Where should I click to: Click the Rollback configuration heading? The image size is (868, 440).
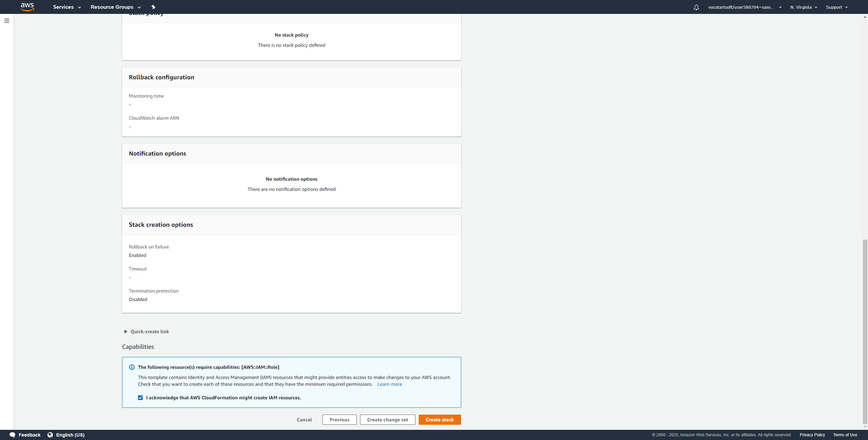tap(161, 77)
